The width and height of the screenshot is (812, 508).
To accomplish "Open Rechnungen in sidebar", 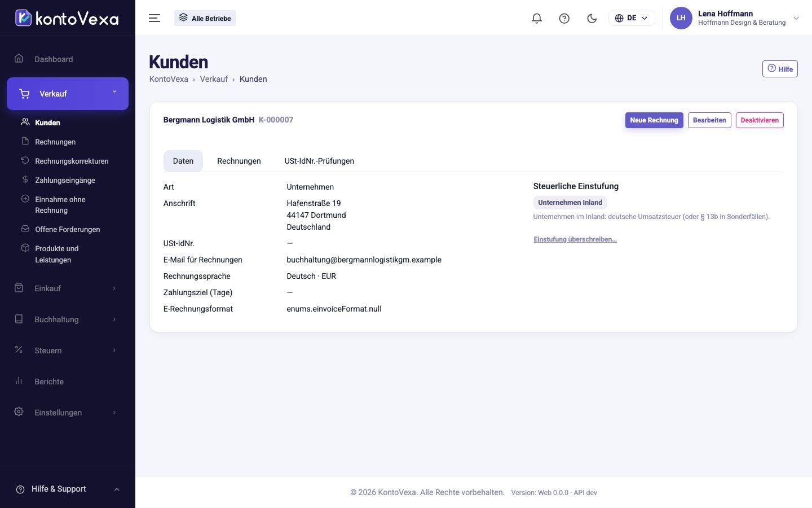I will click(55, 142).
